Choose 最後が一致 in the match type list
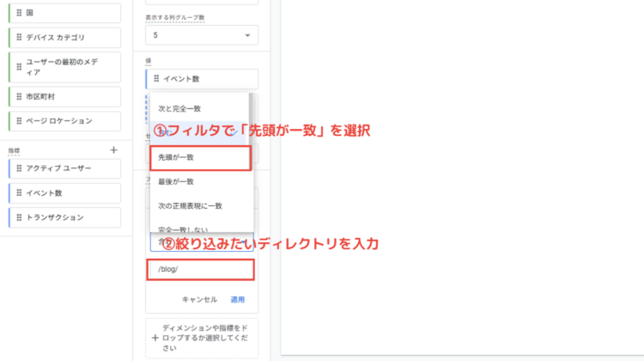This screenshot has height=361, width=644. tap(199, 181)
